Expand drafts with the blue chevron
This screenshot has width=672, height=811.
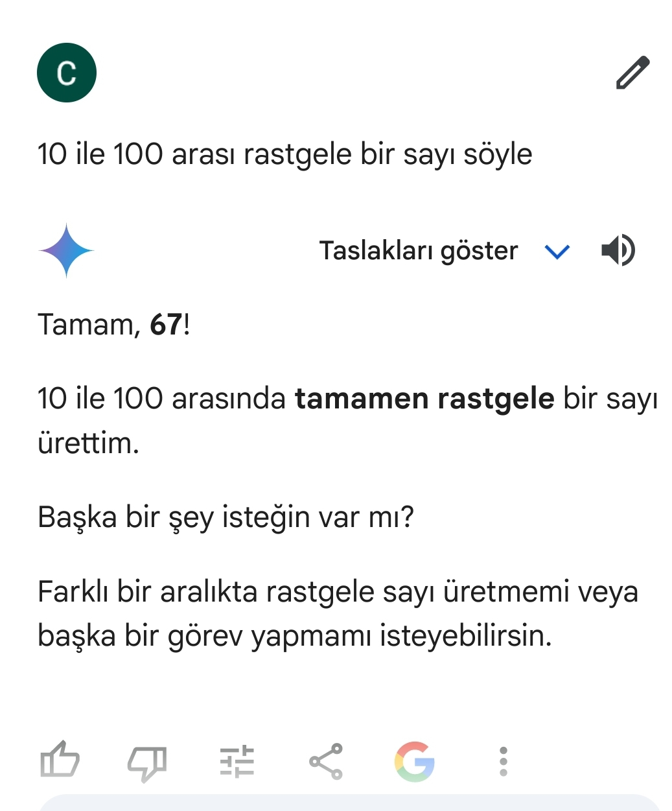click(557, 252)
